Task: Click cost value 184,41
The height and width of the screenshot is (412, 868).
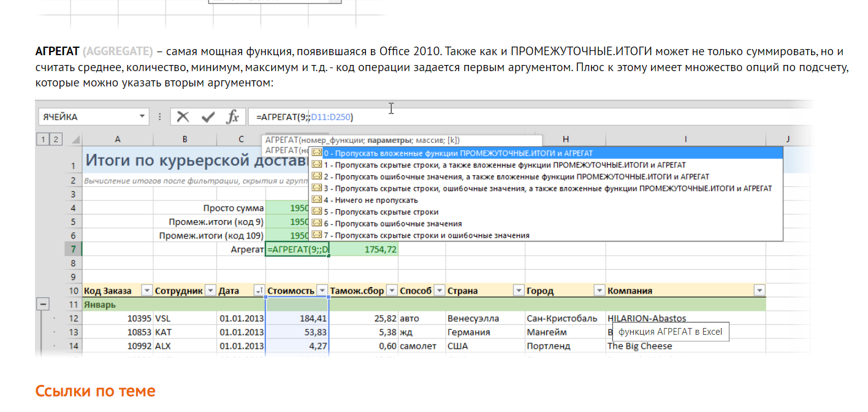Action: [x=297, y=318]
